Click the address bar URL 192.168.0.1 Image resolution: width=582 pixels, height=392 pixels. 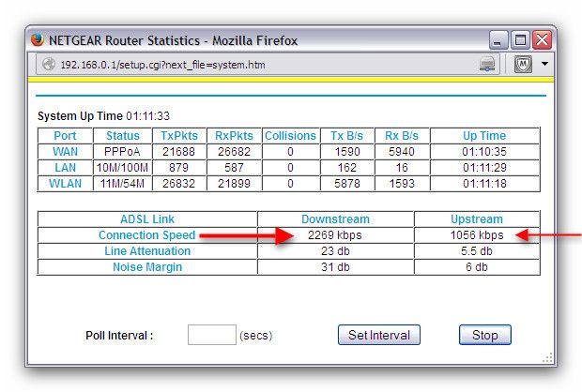point(162,65)
